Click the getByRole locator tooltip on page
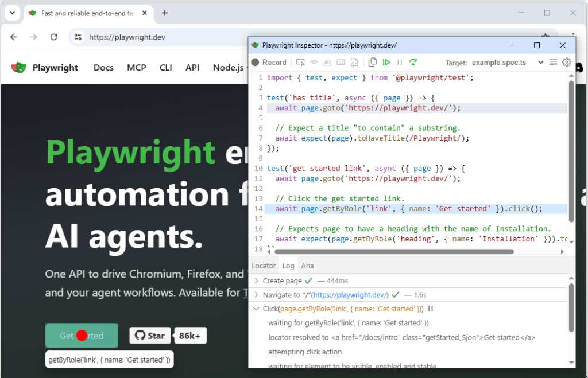The height and width of the screenshot is (378, 588). click(110, 360)
